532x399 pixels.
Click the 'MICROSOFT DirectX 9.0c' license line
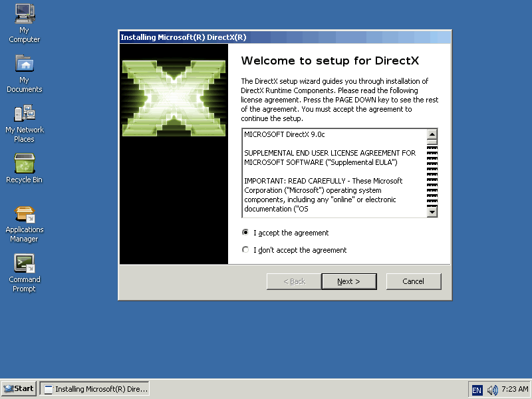point(285,134)
